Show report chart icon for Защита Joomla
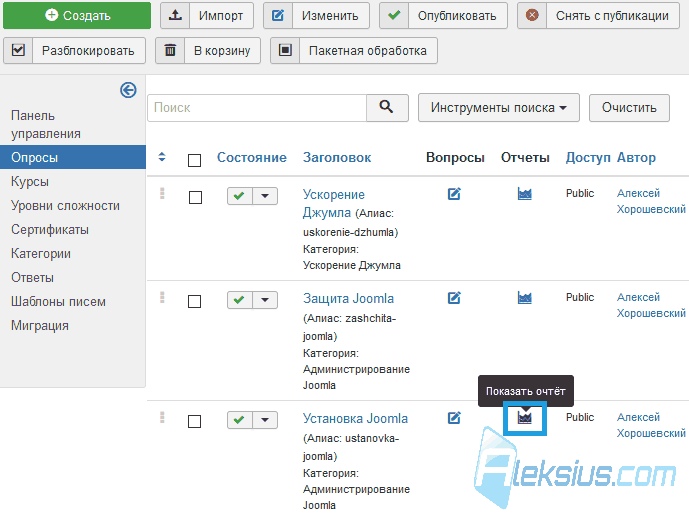The height and width of the screenshot is (520, 689). pos(525,298)
